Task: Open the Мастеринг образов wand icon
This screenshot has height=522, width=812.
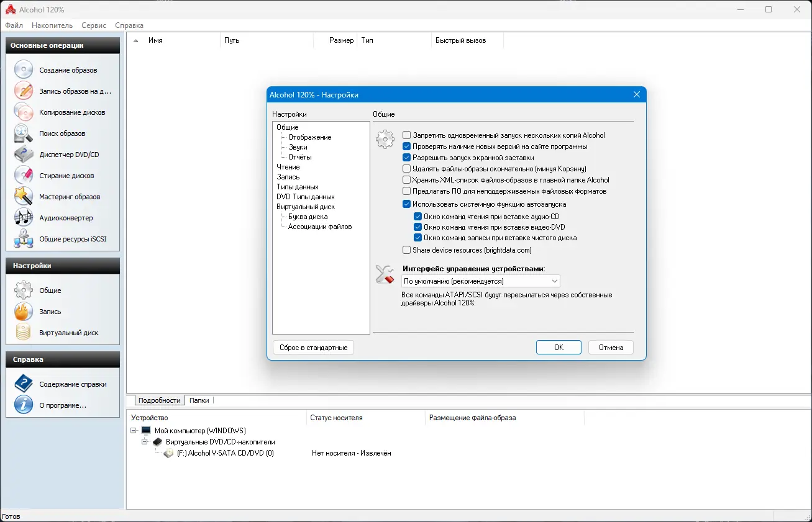Action: point(24,196)
